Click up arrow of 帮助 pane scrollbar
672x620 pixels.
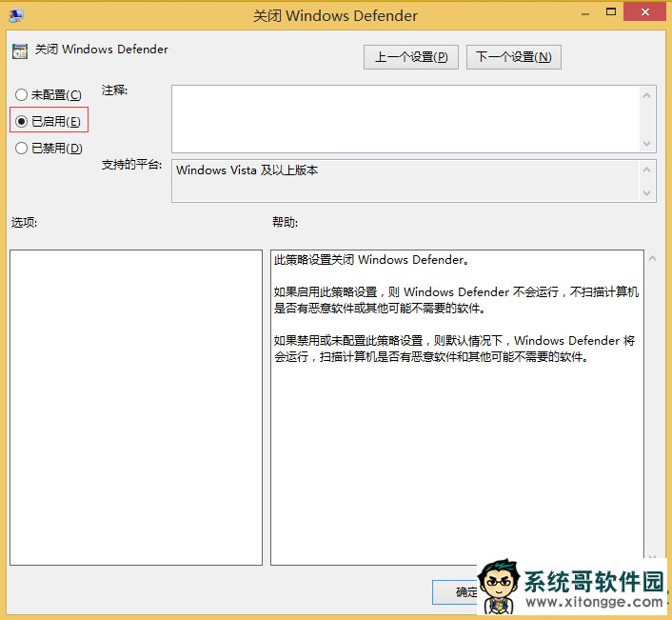pyautogui.click(x=652, y=258)
